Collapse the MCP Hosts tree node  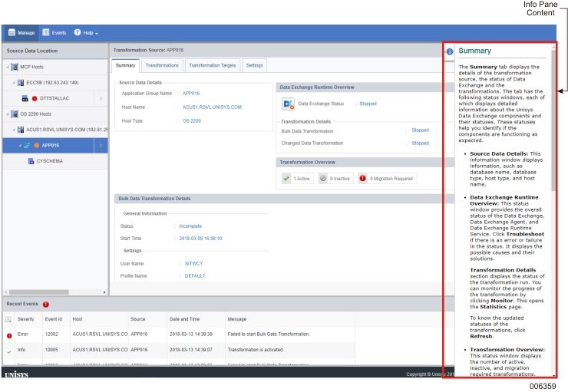click(x=8, y=67)
